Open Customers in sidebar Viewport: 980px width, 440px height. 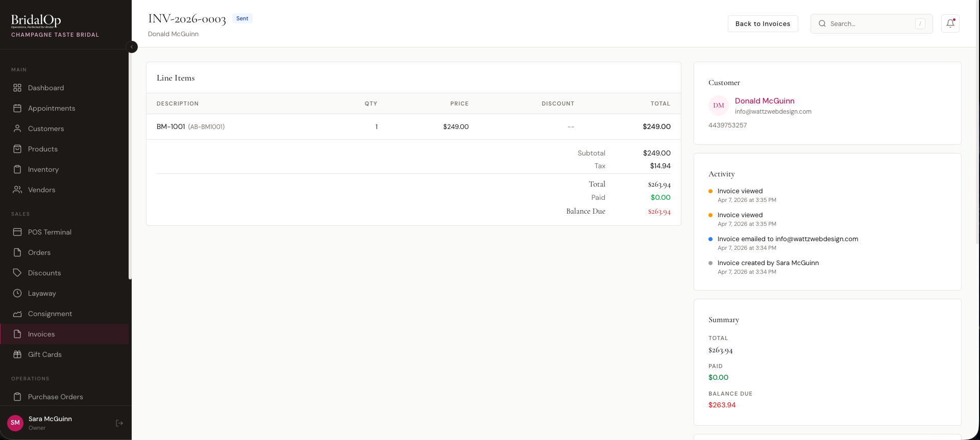click(64, 128)
